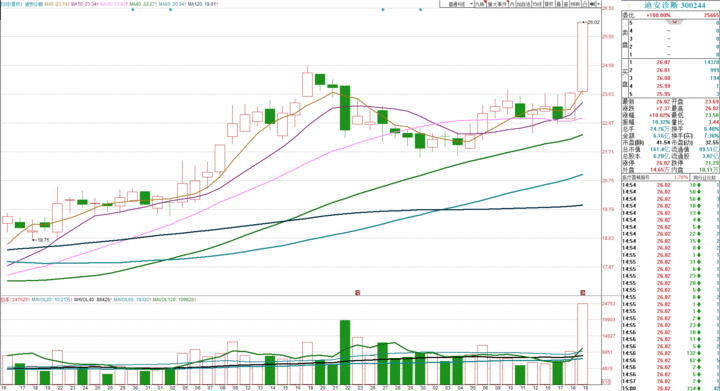Toggle the 九转 indicator toolbar button

coord(480,4)
